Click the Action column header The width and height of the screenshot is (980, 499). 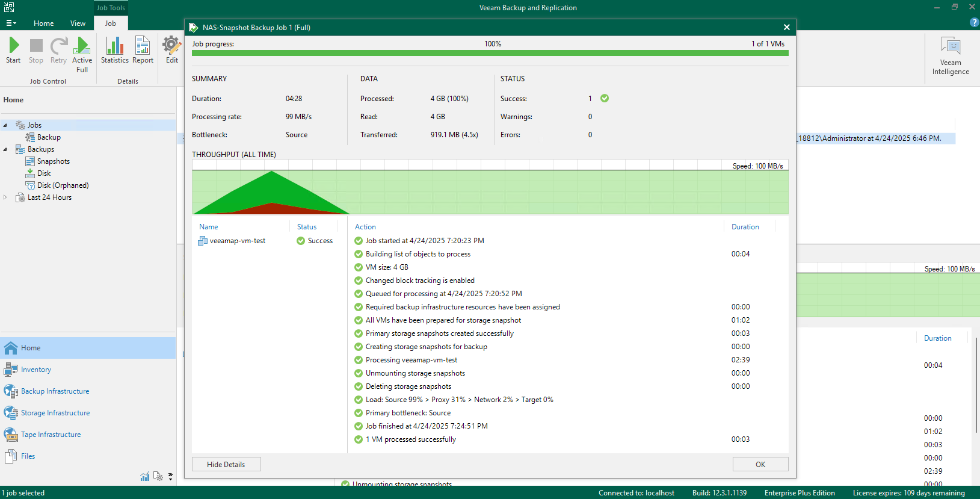coord(365,227)
